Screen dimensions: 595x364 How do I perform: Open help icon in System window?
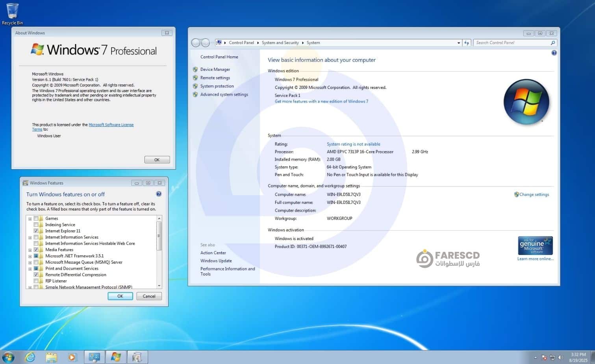point(554,53)
